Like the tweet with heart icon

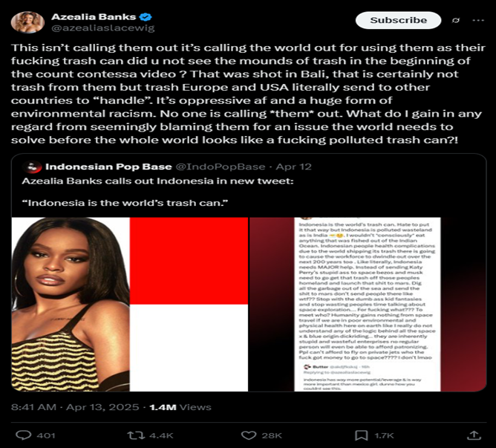(249, 435)
